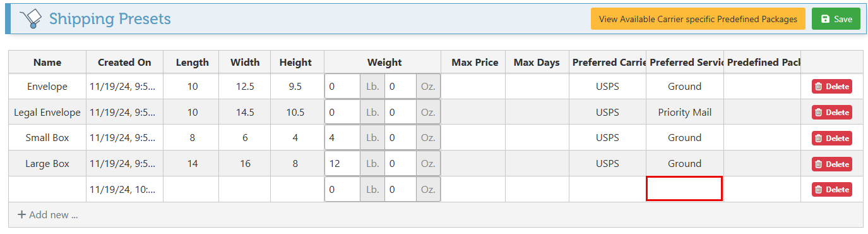Delete the empty new preset row
The height and width of the screenshot is (234, 868).
tap(832, 190)
